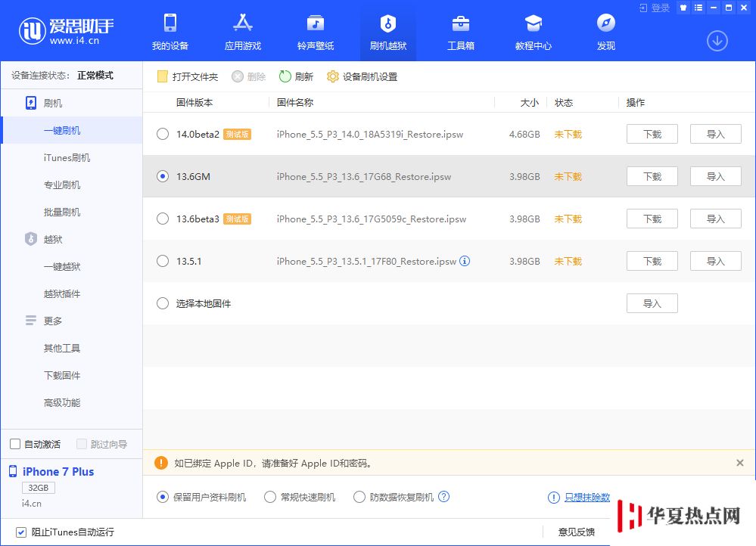Viewport: 756px width, 546px height.
Task: Import firmware for 13.6beta3 row
Action: [x=715, y=219]
